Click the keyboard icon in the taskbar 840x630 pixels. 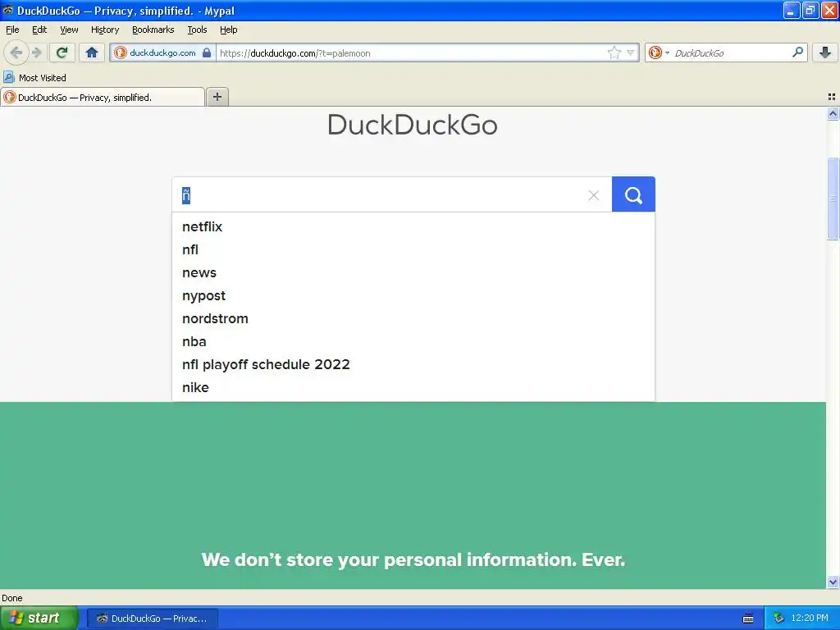pyautogui.click(x=748, y=619)
